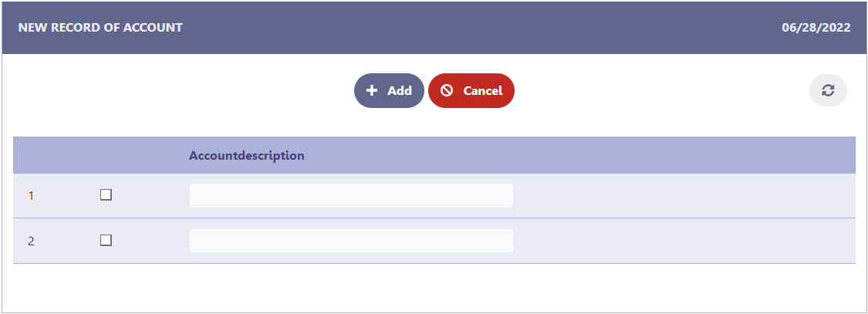868x314 pixels.
Task: Select row number 1 in the table
Action: tap(32, 196)
